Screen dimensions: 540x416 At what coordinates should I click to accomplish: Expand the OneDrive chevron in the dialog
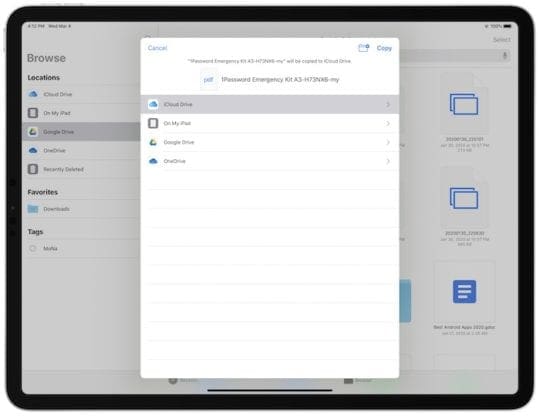388,161
